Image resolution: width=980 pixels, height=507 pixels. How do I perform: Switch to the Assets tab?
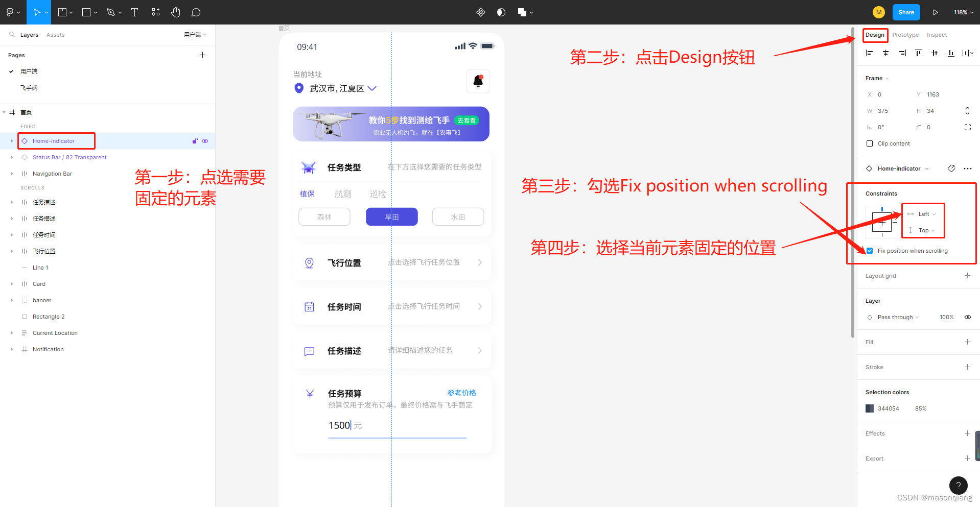55,35
